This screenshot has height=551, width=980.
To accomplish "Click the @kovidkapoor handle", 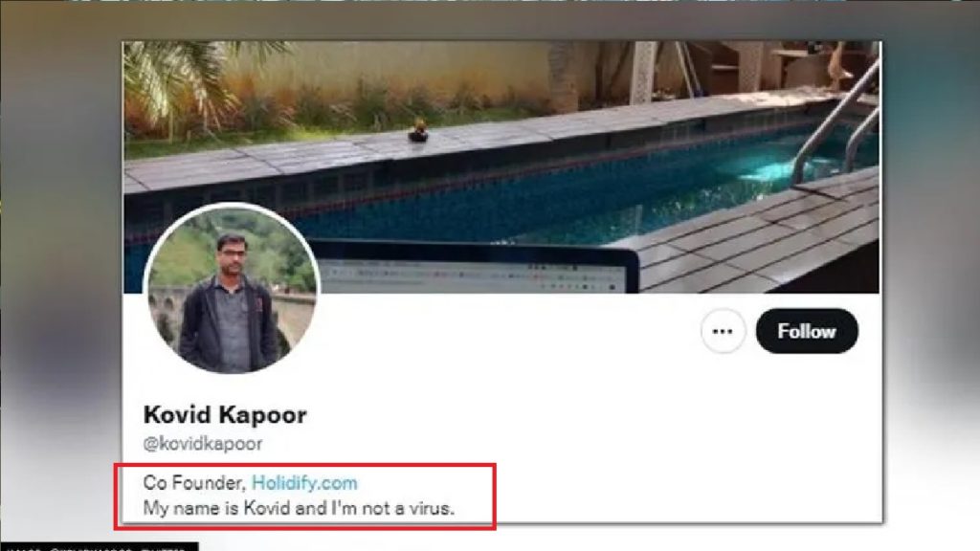I will 203,444.
